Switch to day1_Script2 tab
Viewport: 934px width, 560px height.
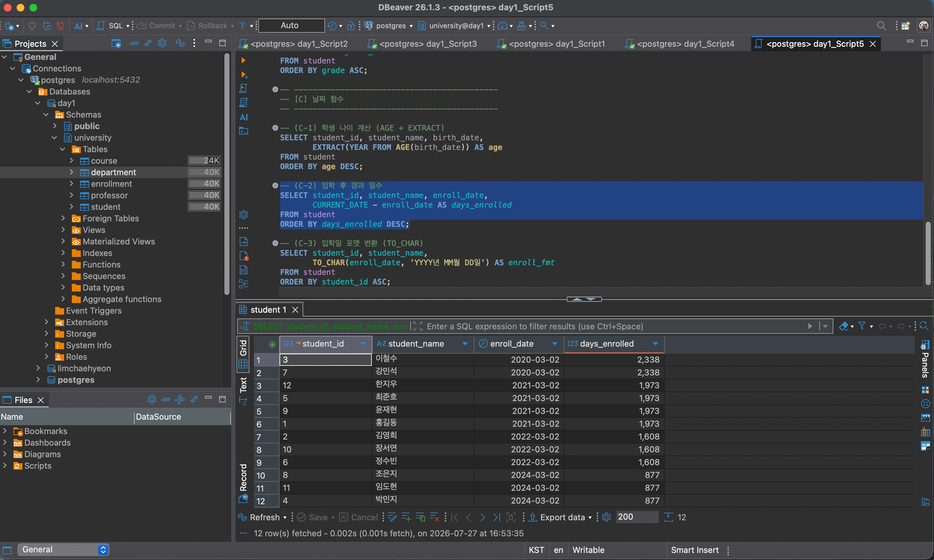point(294,44)
